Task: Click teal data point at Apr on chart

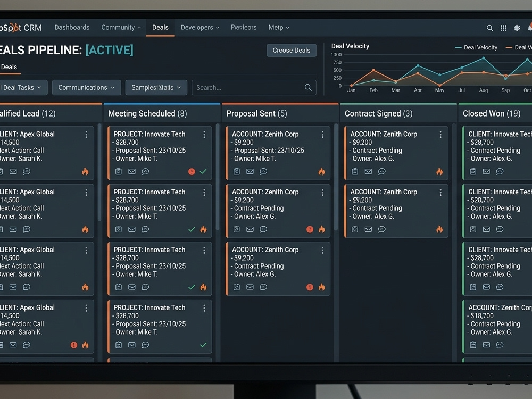Action: click(x=418, y=65)
